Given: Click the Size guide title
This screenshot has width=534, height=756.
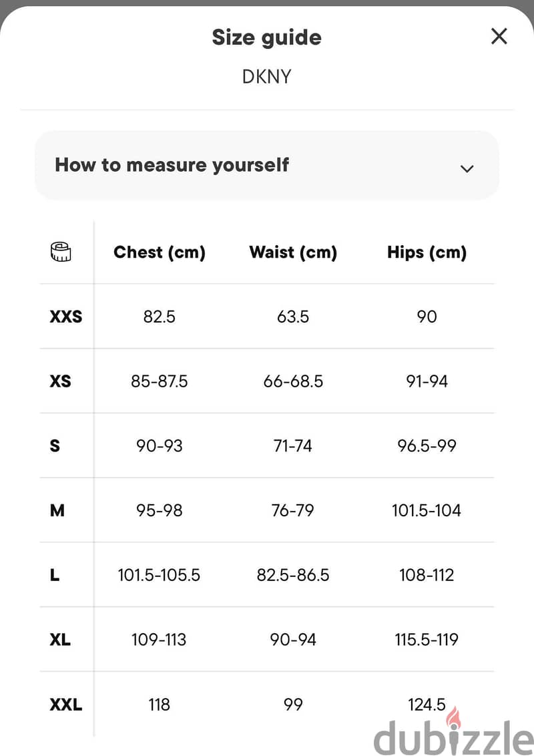Looking at the screenshot, I should (x=266, y=37).
